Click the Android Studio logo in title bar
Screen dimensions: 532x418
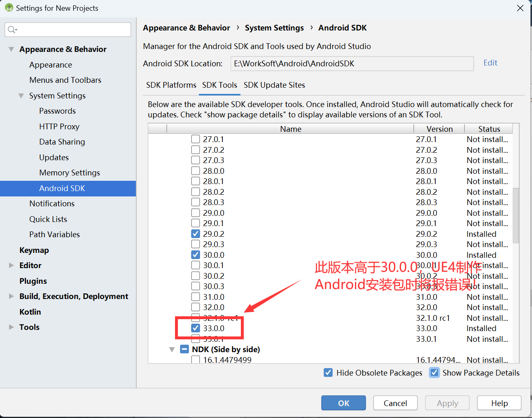[x=9, y=8]
